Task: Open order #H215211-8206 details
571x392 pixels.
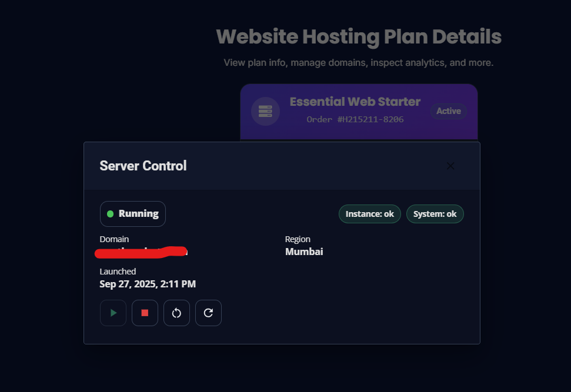Action: point(355,119)
